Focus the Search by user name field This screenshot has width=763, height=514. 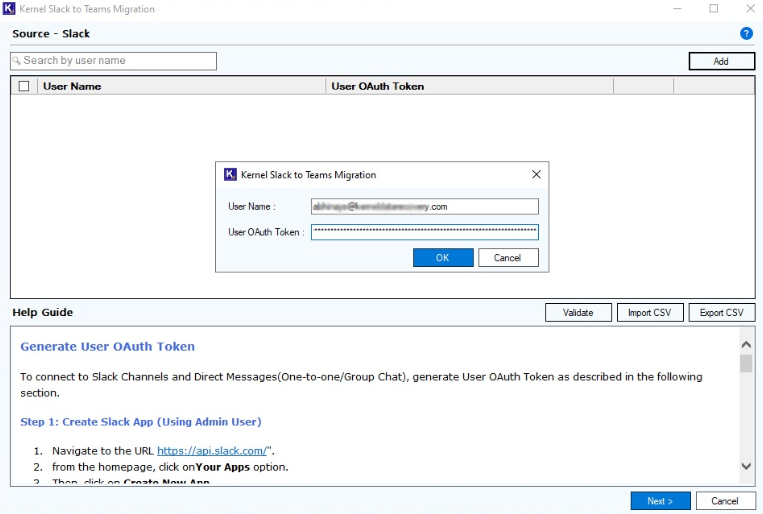[x=113, y=61]
